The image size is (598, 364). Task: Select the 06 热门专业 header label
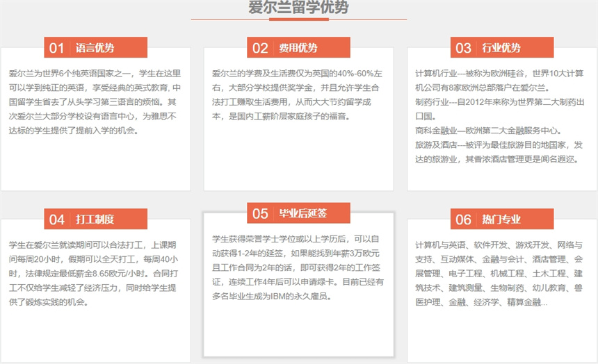point(502,219)
